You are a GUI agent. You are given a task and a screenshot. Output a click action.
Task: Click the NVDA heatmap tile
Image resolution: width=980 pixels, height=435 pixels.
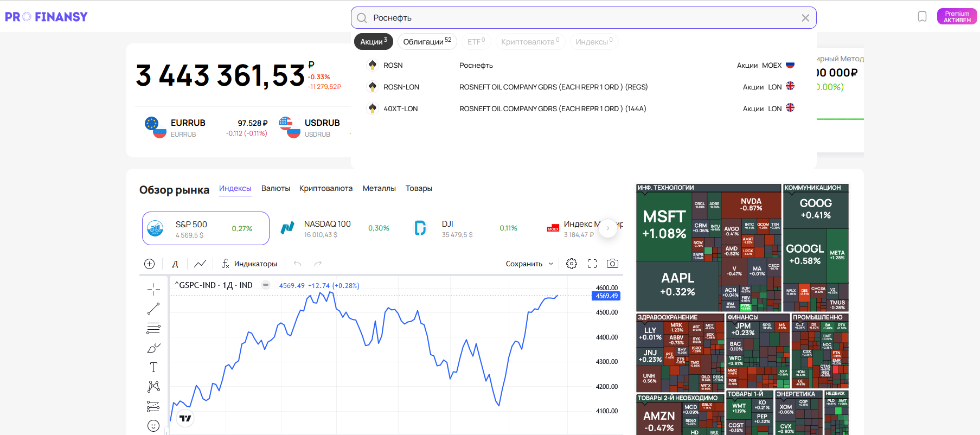click(751, 204)
